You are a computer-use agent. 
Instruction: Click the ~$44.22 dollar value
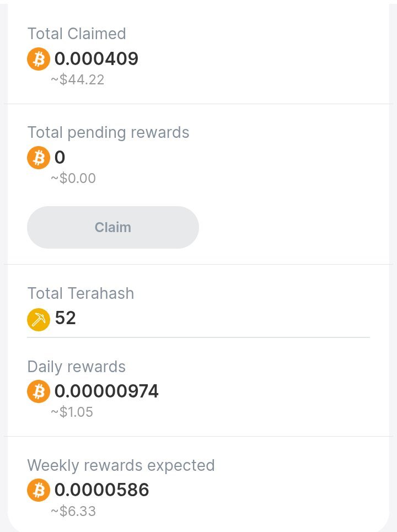[x=77, y=80]
